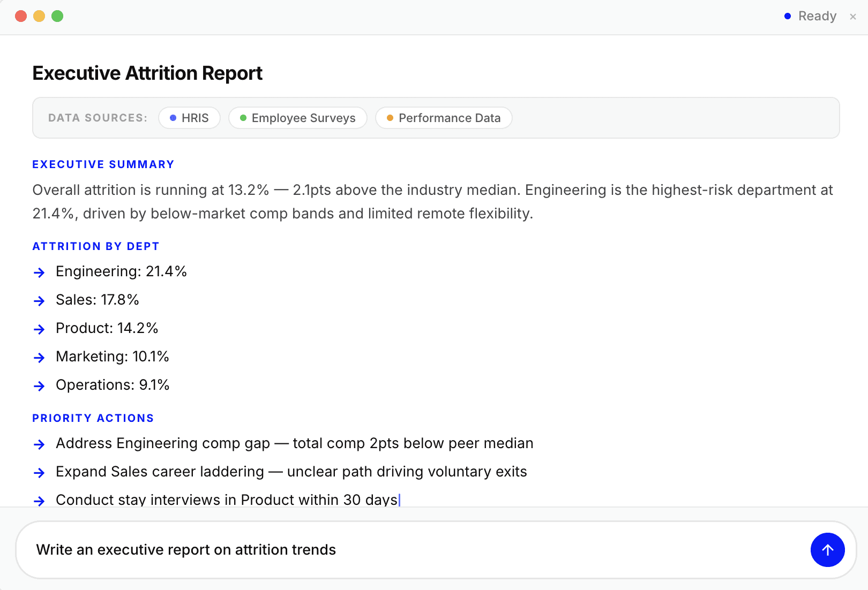Click the arrow bullet beside Address Engineering comp gap
This screenshot has height=590, width=868.
click(x=39, y=444)
